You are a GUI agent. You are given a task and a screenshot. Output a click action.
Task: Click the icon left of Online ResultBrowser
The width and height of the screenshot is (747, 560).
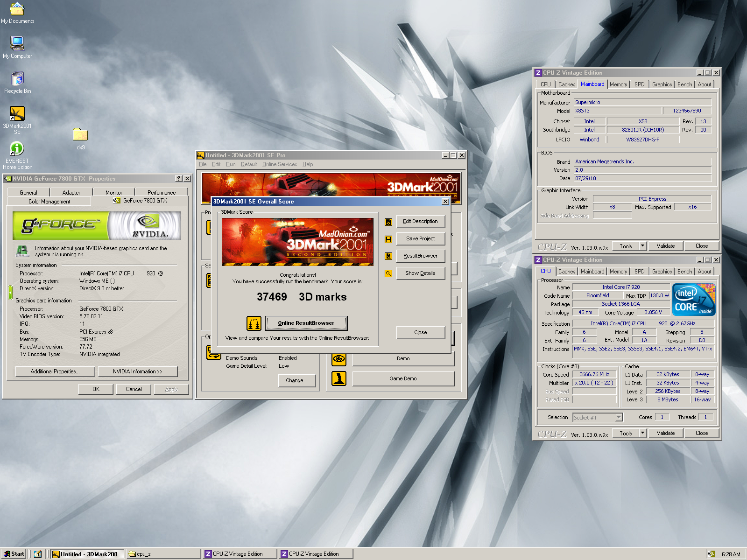tap(254, 323)
